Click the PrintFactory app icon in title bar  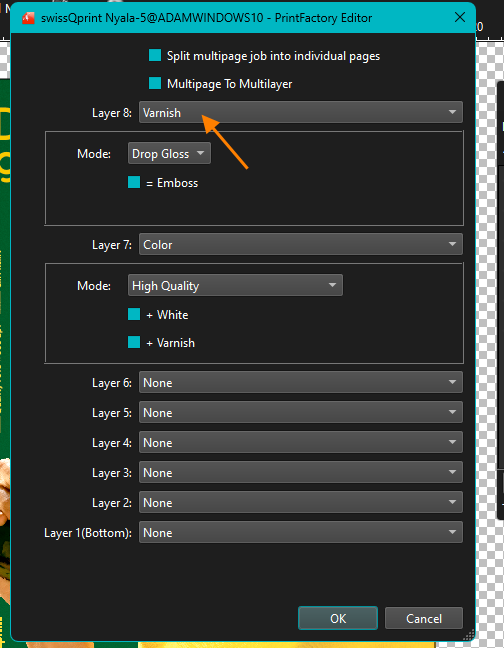[x=28, y=18]
